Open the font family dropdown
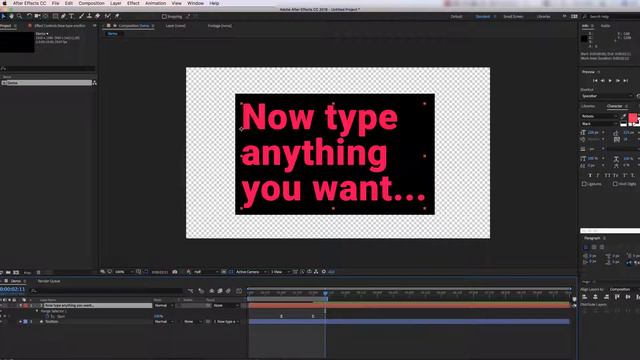Image resolution: width=640 pixels, height=360 pixels. 600,116
